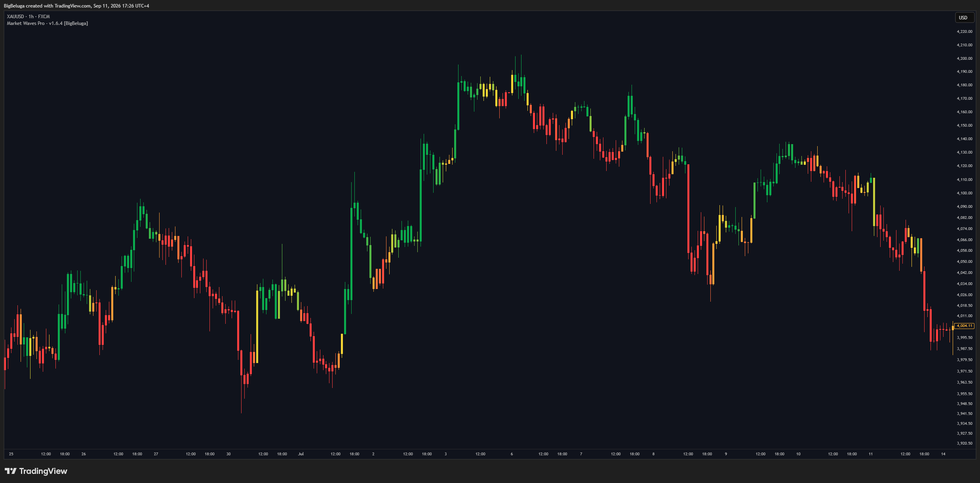This screenshot has width=980, height=483.
Task: Click the USD currency button
Action: [x=965, y=18]
